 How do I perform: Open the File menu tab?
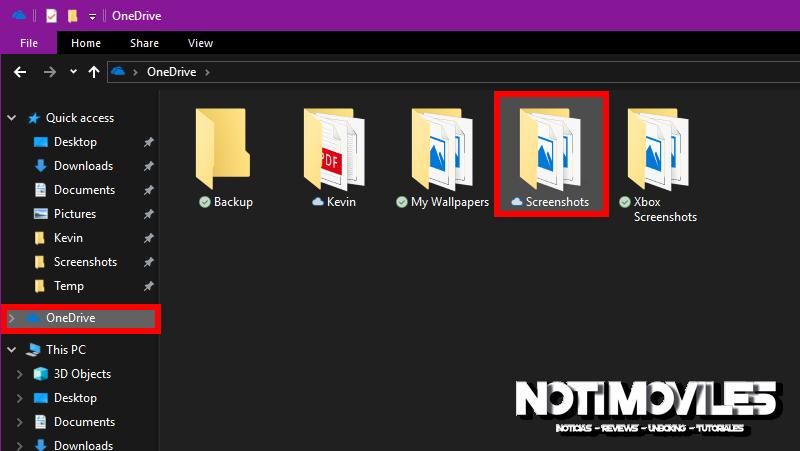click(29, 43)
